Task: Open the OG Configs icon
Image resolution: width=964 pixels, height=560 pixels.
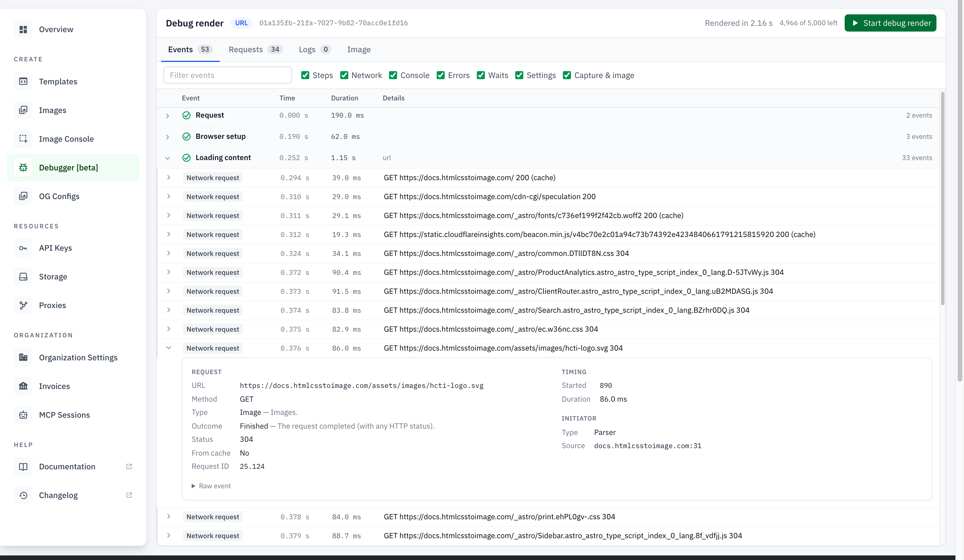Action: (x=23, y=196)
